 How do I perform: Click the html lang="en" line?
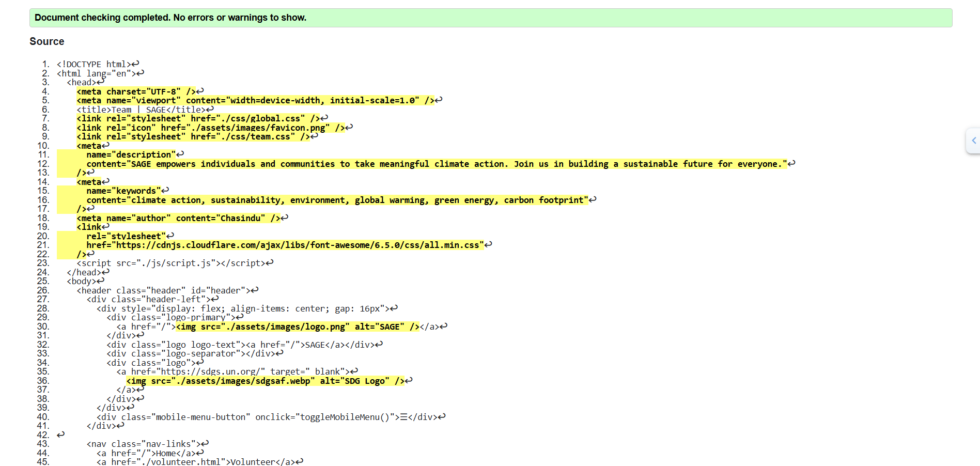click(100, 73)
